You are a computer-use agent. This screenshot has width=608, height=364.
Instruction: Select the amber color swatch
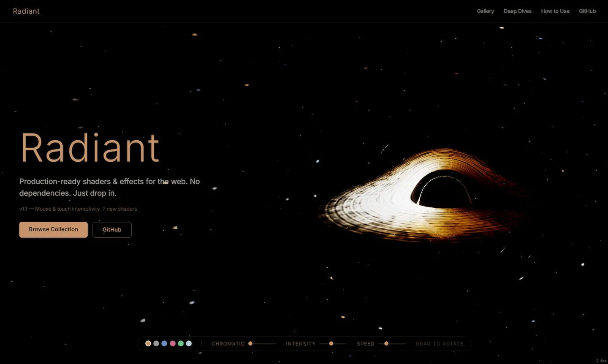pyautogui.click(x=148, y=343)
